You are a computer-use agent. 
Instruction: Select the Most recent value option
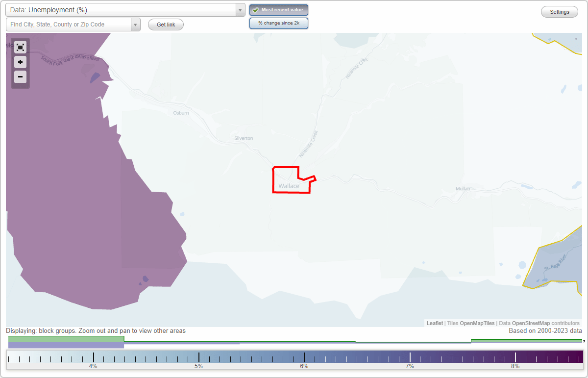pyautogui.click(x=279, y=10)
